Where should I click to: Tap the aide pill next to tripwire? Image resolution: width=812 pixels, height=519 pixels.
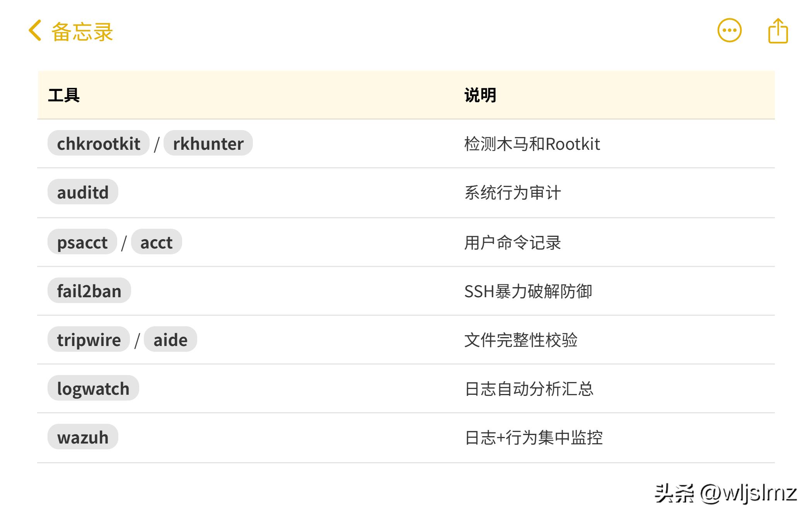click(171, 339)
